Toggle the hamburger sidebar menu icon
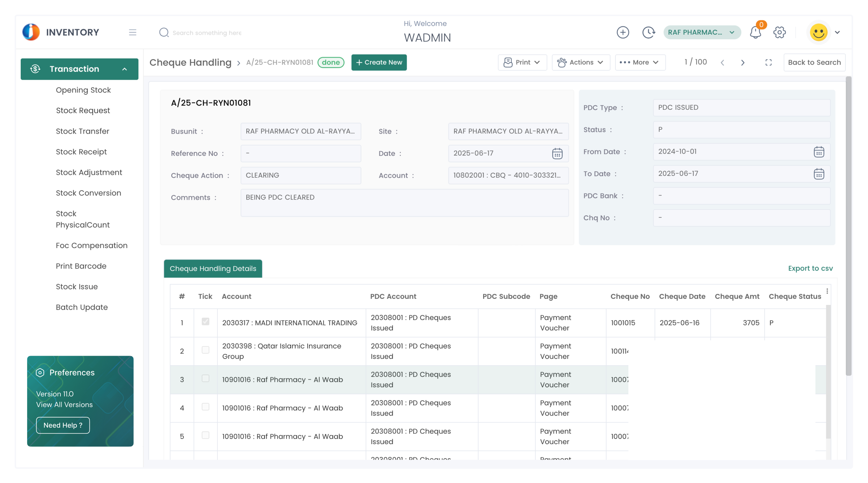 pyautogui.click(x=133, y=33)
